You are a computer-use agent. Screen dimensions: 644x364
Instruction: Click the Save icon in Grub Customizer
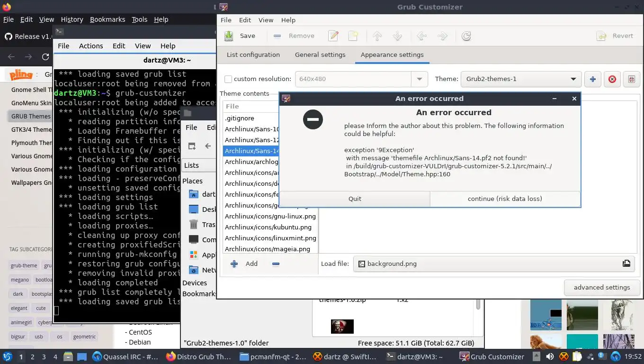pos(229,36)
